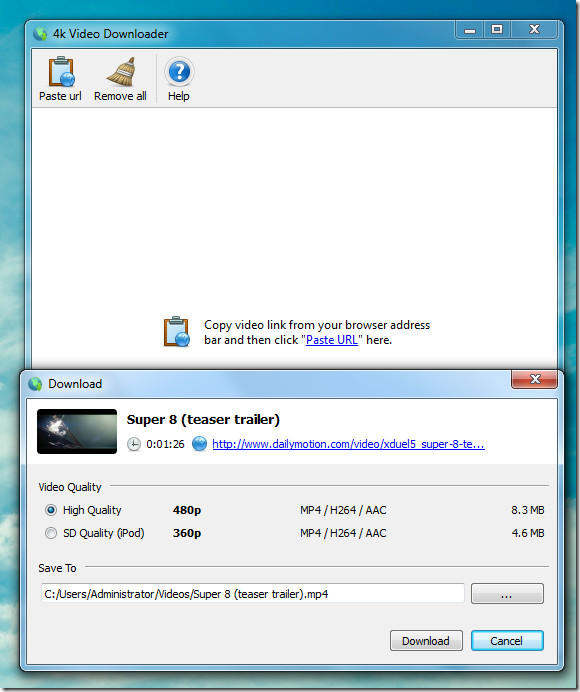Click the clipboard icon beside the copy hint
This screenshot has height=692, width=580.
[177, 332]
